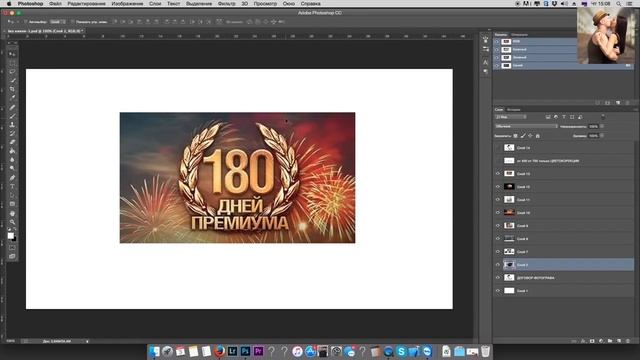Image resolution: width=640 pixels, height=360 pixels.
Task: Open Изображение menu
Action: pos(127,3)
